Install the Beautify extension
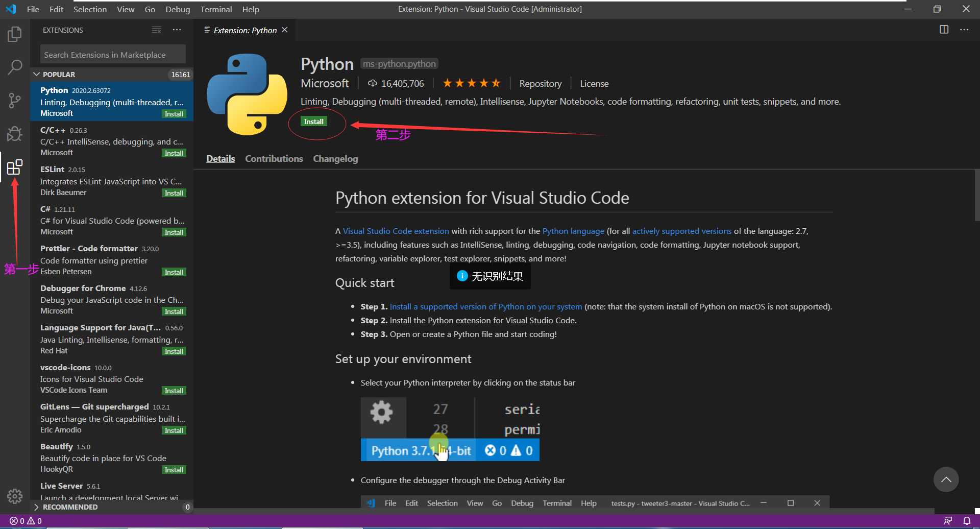 click(174, 470)
